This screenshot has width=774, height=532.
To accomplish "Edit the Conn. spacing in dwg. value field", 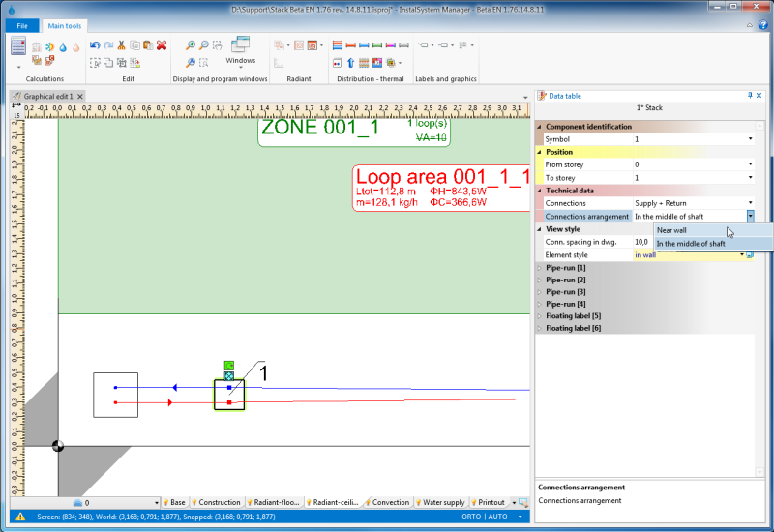I will pyautogui.click(x=642, y=242).
